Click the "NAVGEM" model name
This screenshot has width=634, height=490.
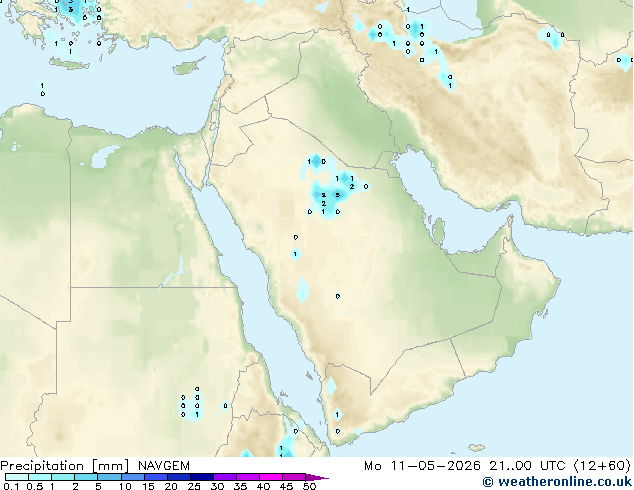(x=163, y=466)
